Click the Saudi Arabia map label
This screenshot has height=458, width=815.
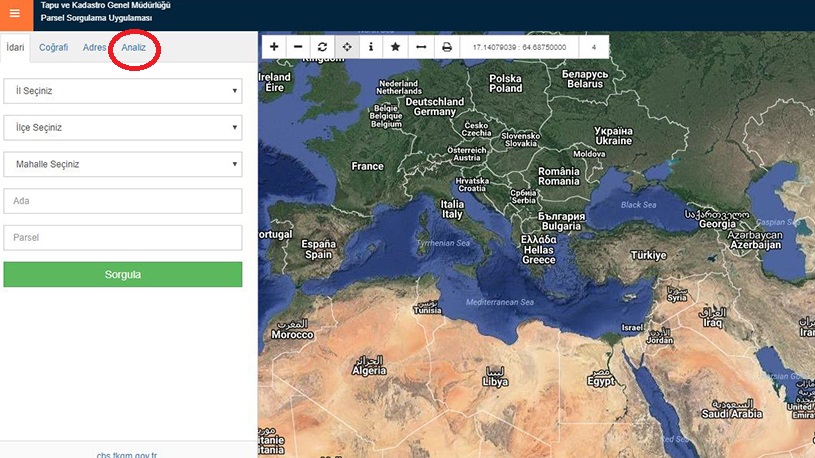pos(732,409)
